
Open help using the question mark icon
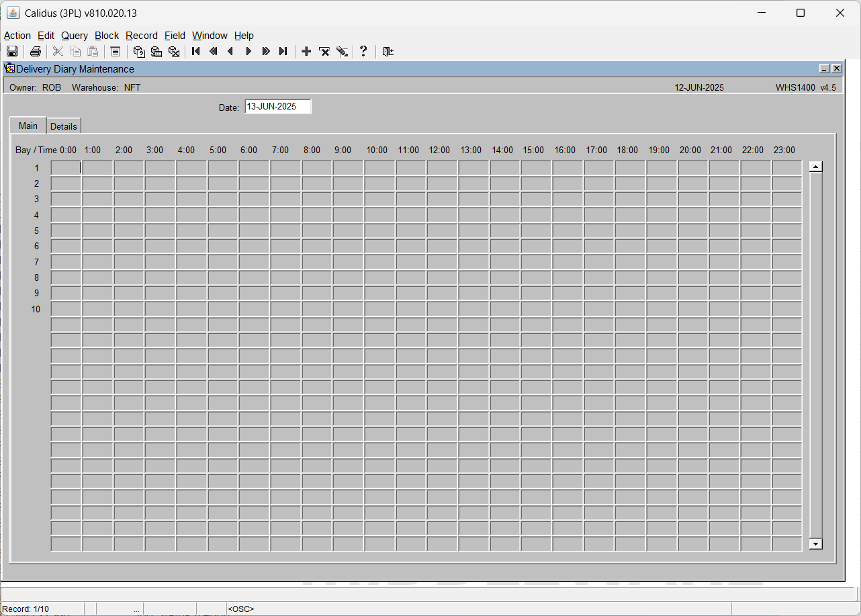(363, 52)
